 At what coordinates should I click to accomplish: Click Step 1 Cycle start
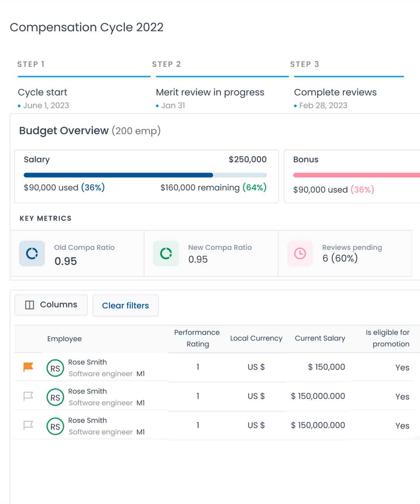42,92
